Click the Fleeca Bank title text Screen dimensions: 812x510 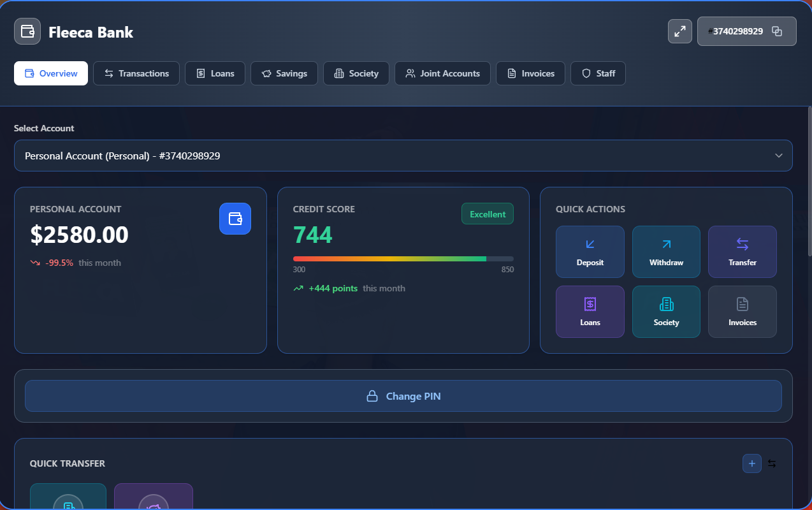tap(91, 32)
